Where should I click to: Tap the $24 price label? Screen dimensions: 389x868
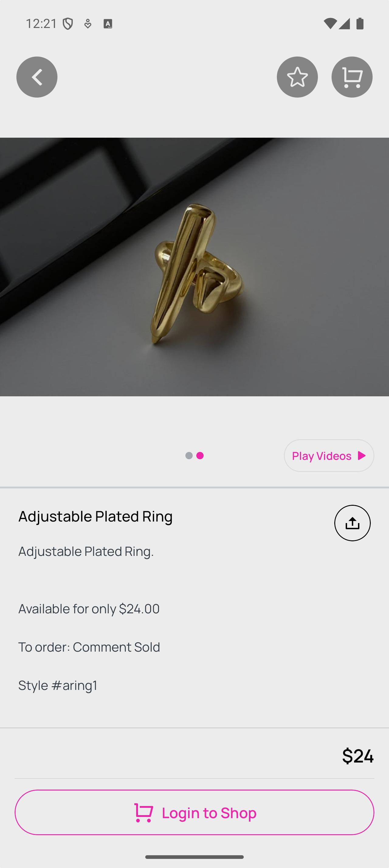point(358,756)
